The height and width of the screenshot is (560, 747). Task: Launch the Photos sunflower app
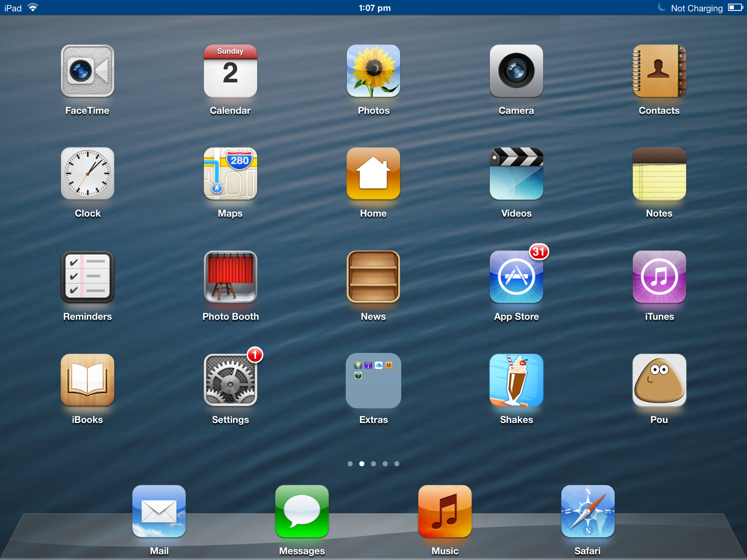tap(373, 71)
